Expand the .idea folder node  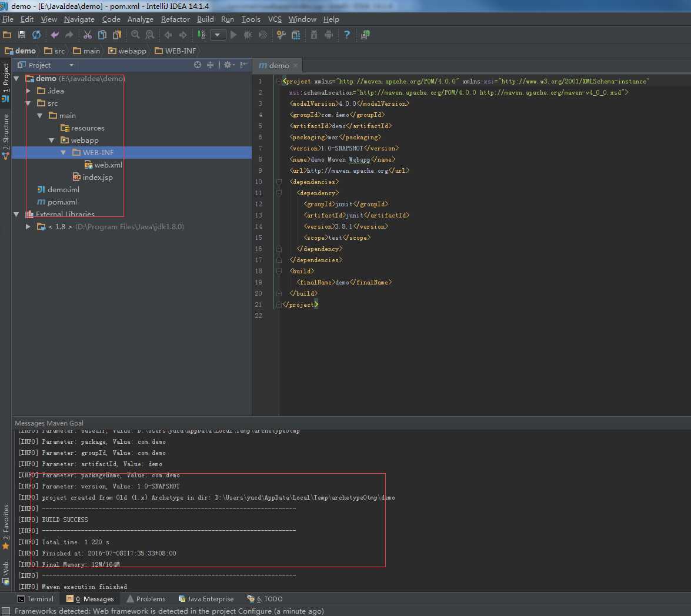point(28,91)
